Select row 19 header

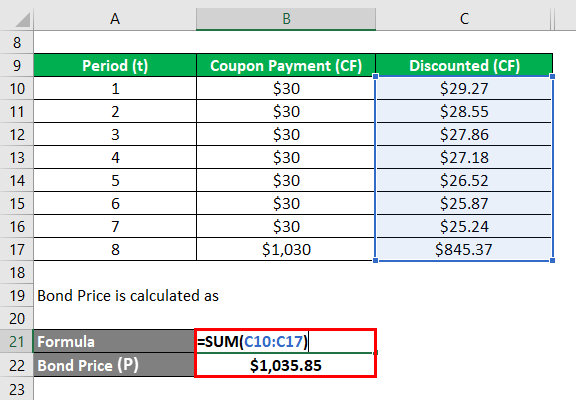[x=17, y=296]
